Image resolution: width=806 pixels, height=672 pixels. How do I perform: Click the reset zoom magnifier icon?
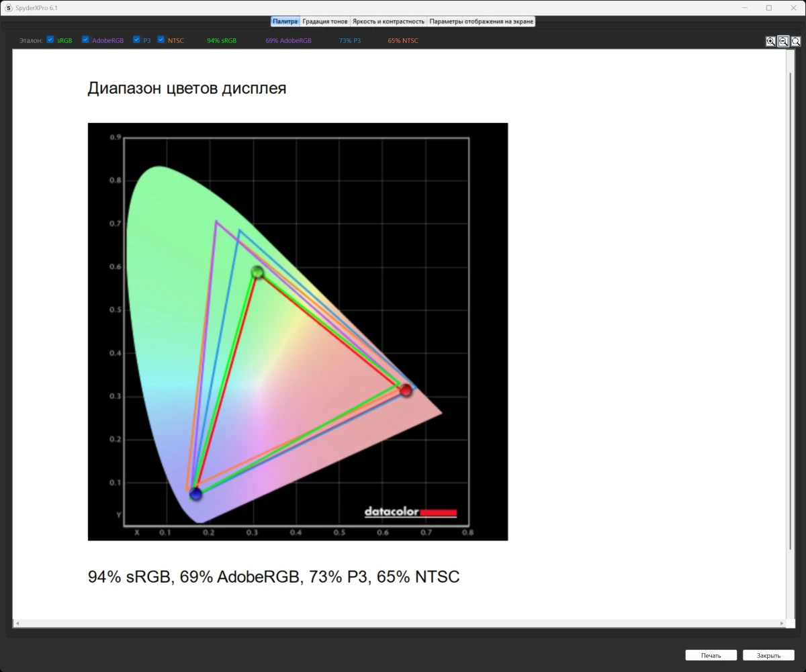point(796,42)
